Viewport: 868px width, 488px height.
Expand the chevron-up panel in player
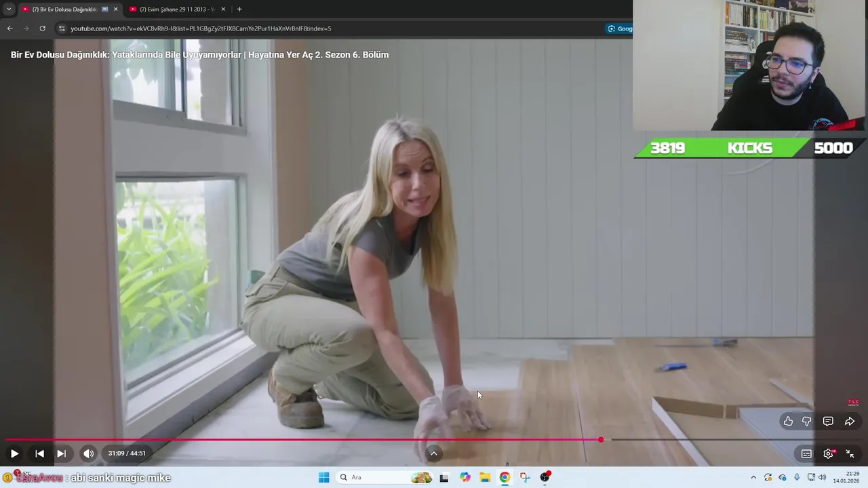pyautogui.click(x=434, y=453)
